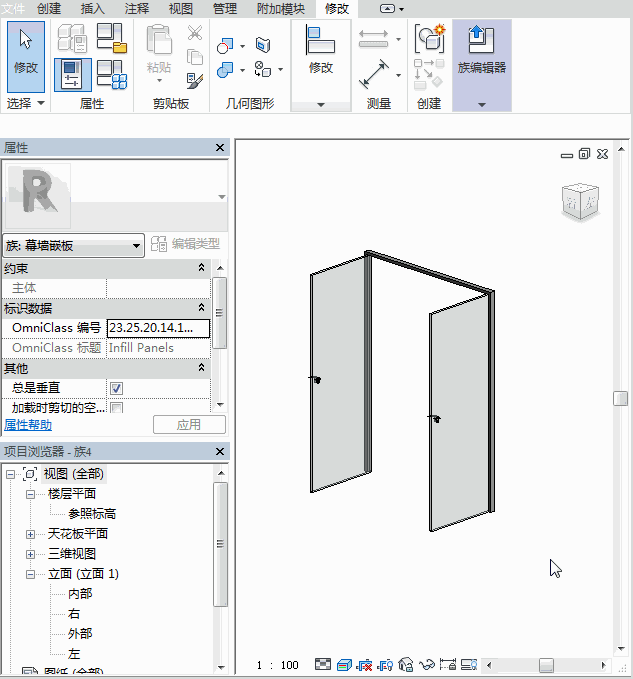
Task: Click the 族编辑器 (Family Editor) icon
Action: tap(481, 51)
